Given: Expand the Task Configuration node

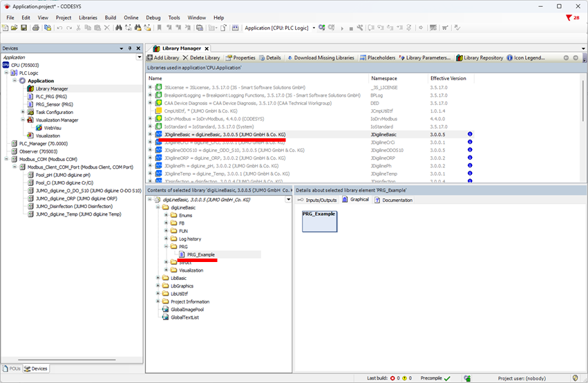Looking at the screenshot, I should click(23, 112).
